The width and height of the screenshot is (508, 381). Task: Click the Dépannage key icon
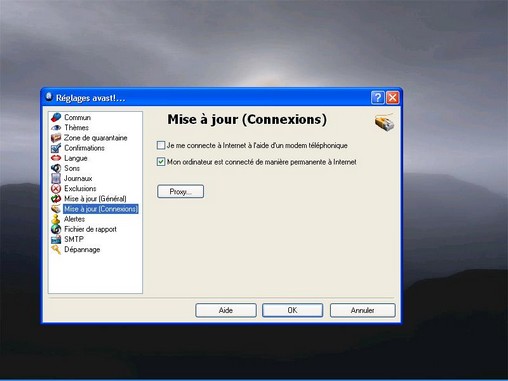56,249
